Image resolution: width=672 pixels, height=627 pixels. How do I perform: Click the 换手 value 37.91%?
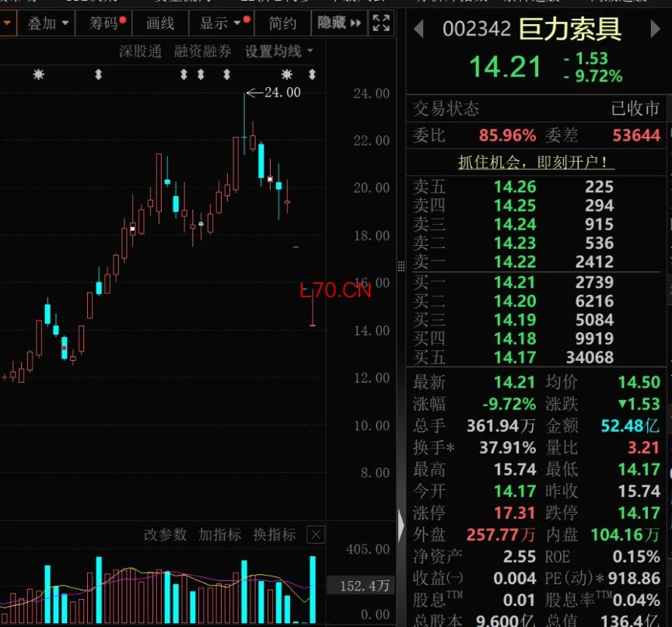pyautogui.click(x=507, y=447)
